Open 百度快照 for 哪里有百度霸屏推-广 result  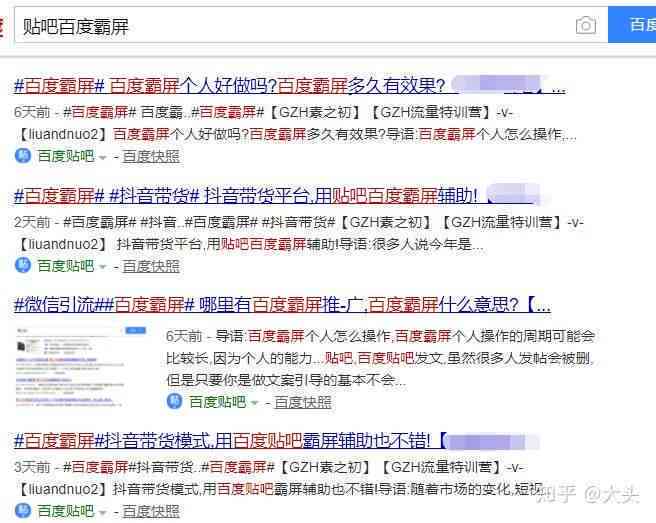coord(303,402)
